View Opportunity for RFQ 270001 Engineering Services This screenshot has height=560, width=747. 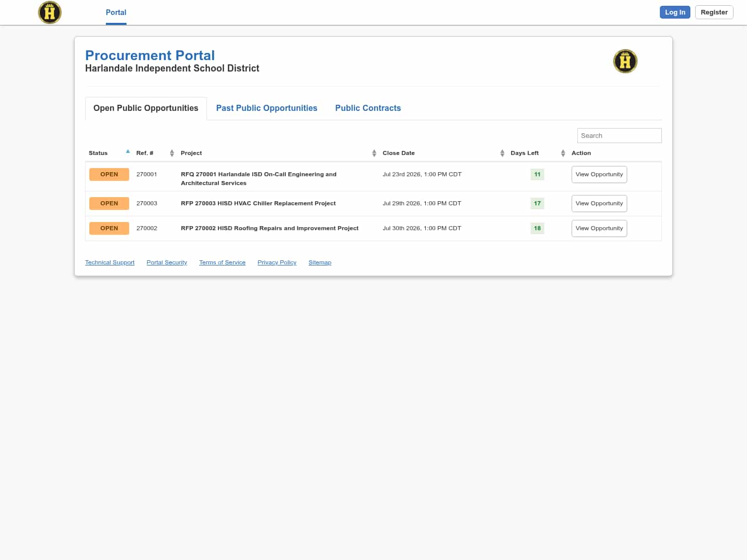(x=599, y=175)
